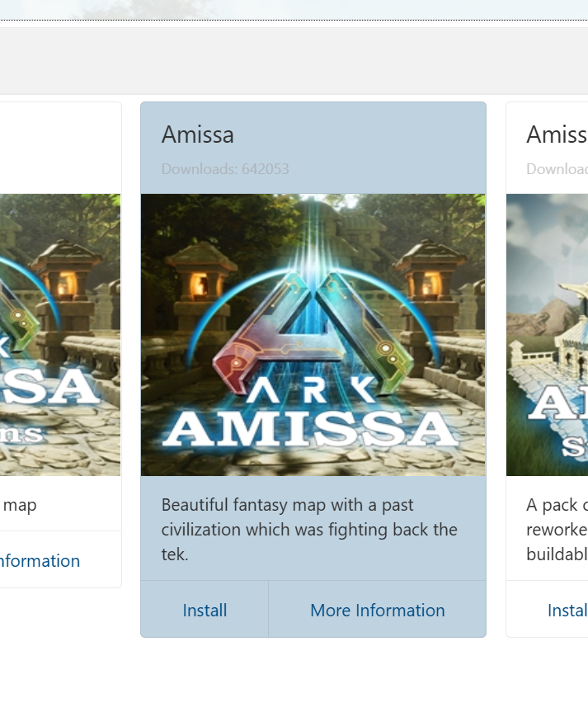Image resolution: width=588 pixels, height=717 pixels.
Task: Select the Amissa card title
Action: pyautogui.click(x=197, y=134)
